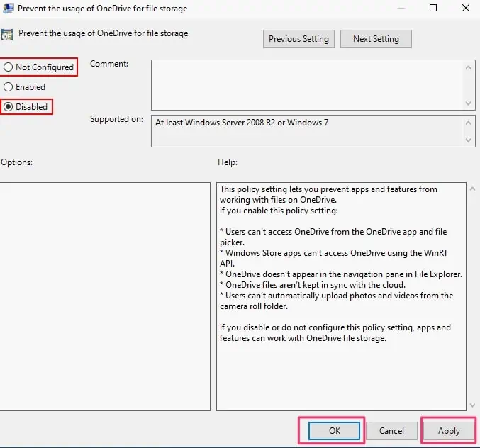Viewport: 480px width, 448px height.
Task: Close the policy dialog window
Action: (x=466, y=8)
